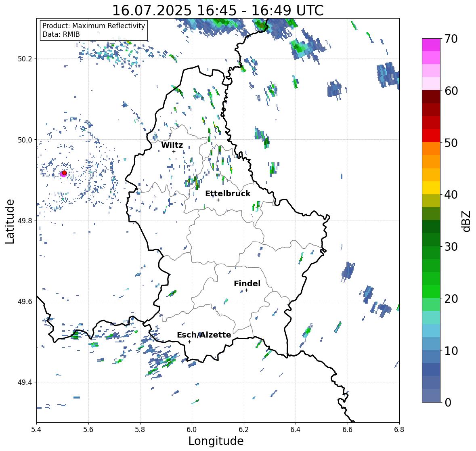Click the plus marker below the Wiltz label
Viewport: 476px width, 451px height.
pyautogui.click(x=174, y=151)
